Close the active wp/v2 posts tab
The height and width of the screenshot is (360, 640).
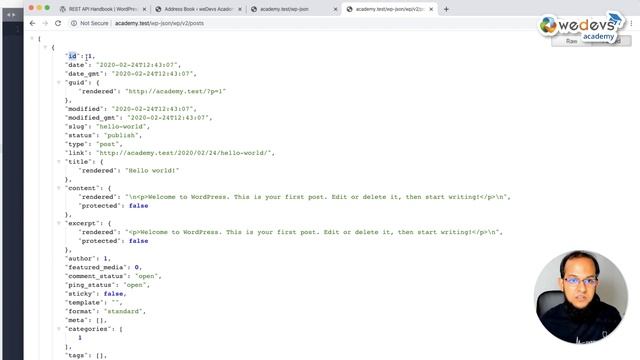[431, 9]
